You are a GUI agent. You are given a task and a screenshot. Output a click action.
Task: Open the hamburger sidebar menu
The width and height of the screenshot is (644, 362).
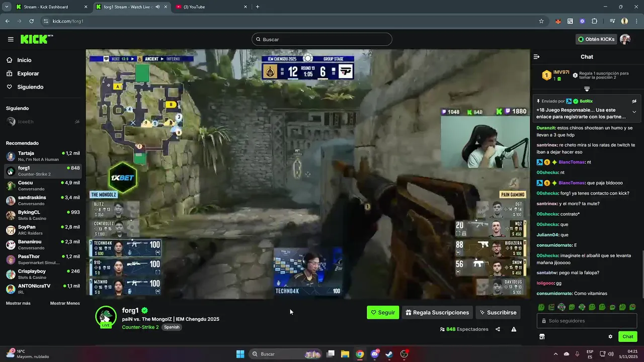tap(11, 39)
